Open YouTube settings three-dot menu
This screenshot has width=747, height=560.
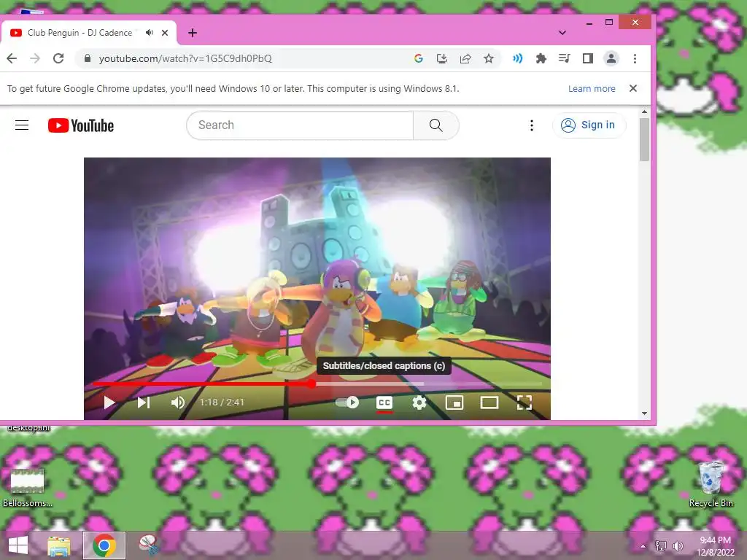[x=532, y=125]
